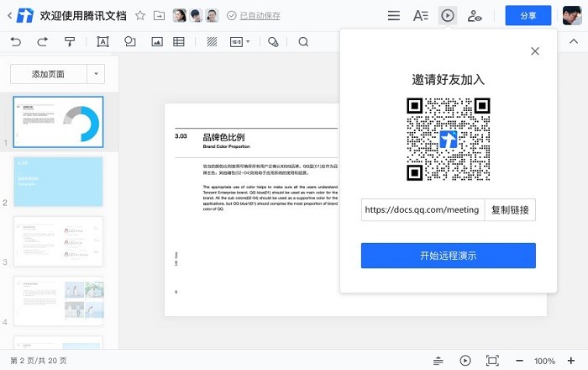Select the third slide thumbnail

pyautogui.click(x=59, y=241)
